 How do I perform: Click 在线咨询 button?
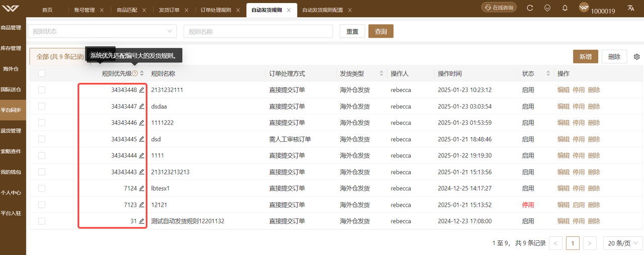(499, 8)
